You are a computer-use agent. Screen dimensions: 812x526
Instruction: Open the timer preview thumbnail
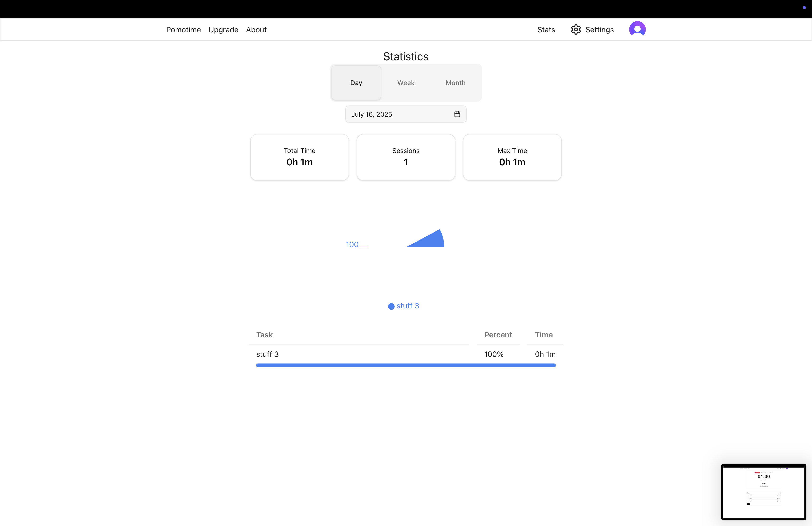tap(764, 492)
